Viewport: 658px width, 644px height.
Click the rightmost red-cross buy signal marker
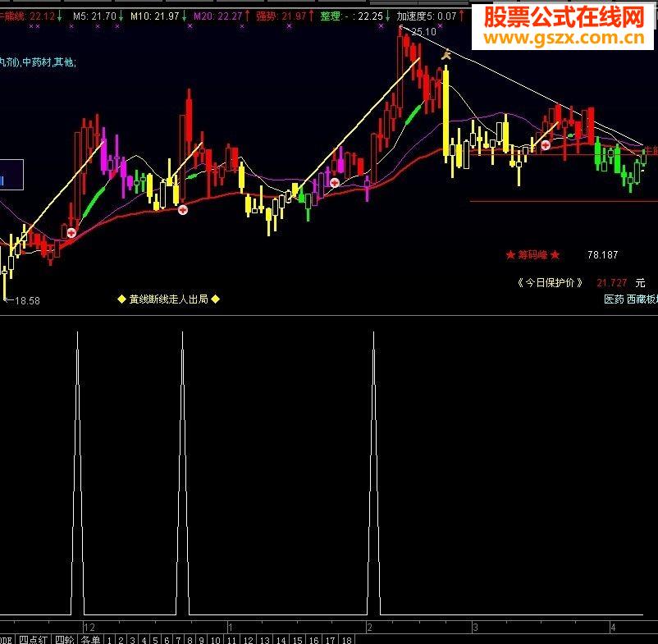pos(546,145)
